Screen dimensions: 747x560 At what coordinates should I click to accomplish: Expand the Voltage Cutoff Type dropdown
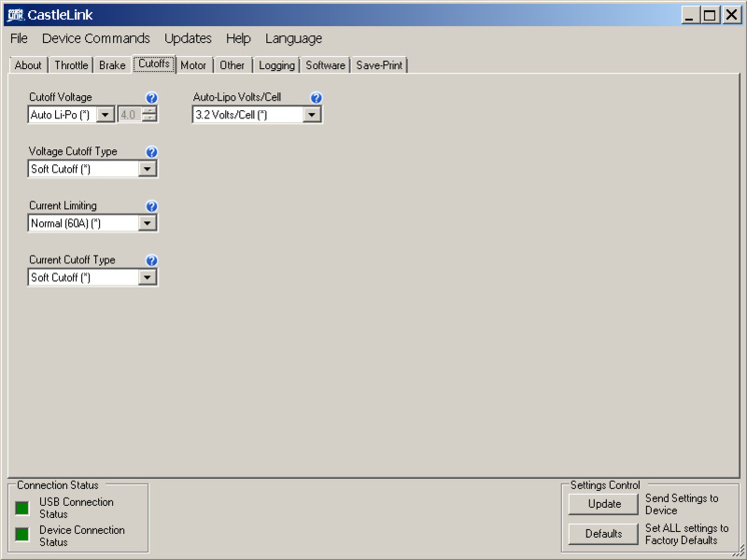(148, 169)
